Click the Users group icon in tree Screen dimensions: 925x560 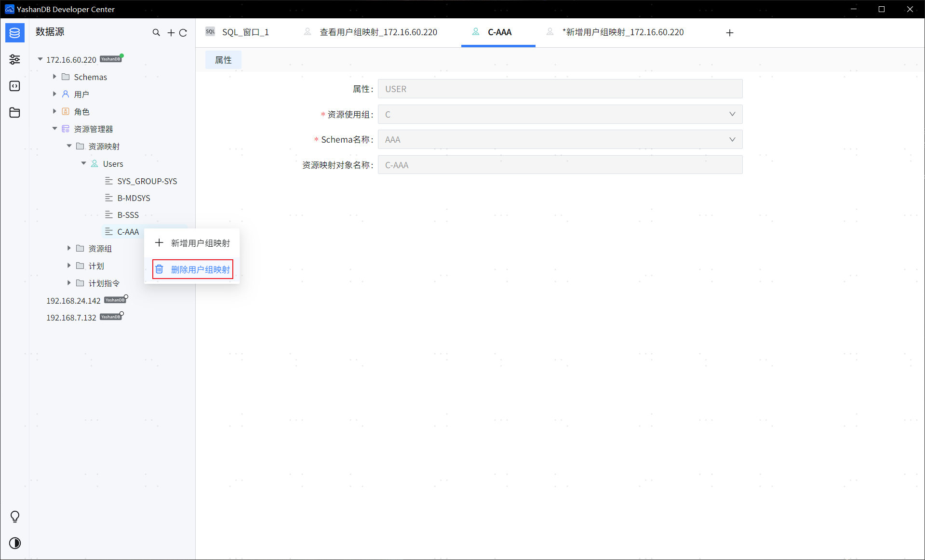click(94, 163)
